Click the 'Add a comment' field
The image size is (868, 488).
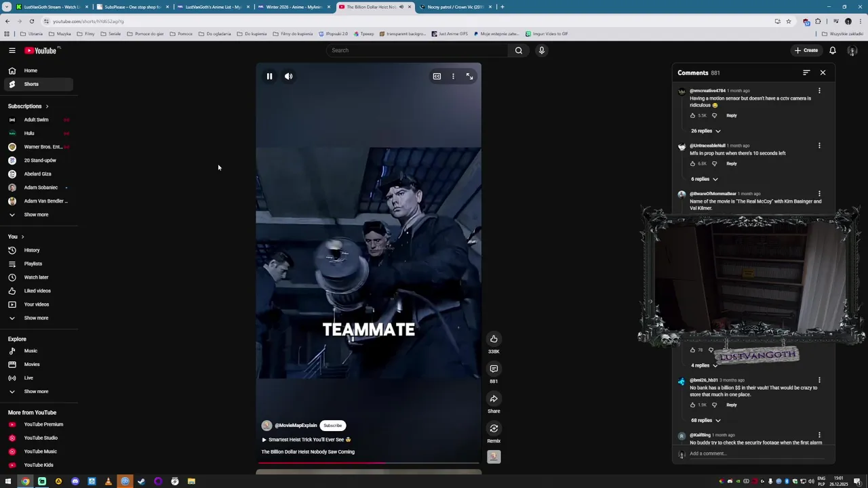(x=755, y=453)
